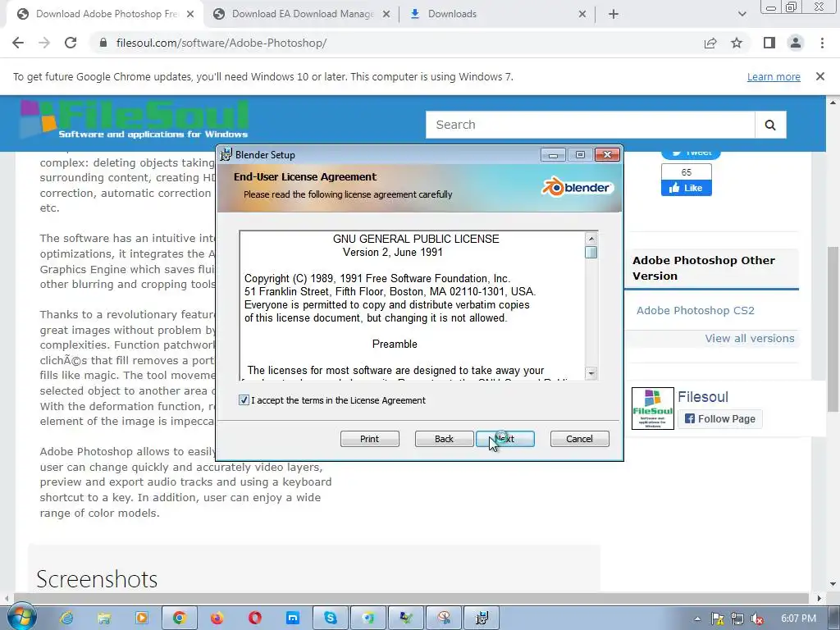
Task: Open Skype from taskbar
Action: [x=331, y=619]
